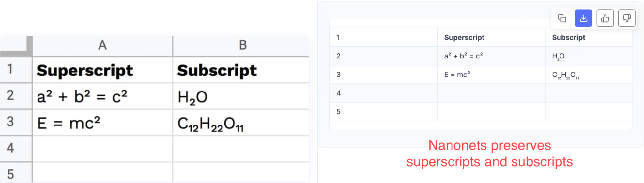Click the select-all corner of spreadsheet
Screen dimensions: 644x183
tap(16, 45)
